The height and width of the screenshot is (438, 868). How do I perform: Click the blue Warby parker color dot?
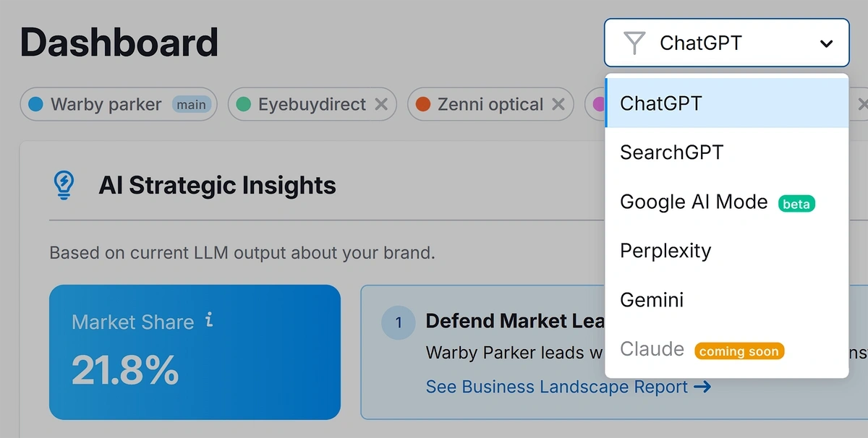point(35,104)
